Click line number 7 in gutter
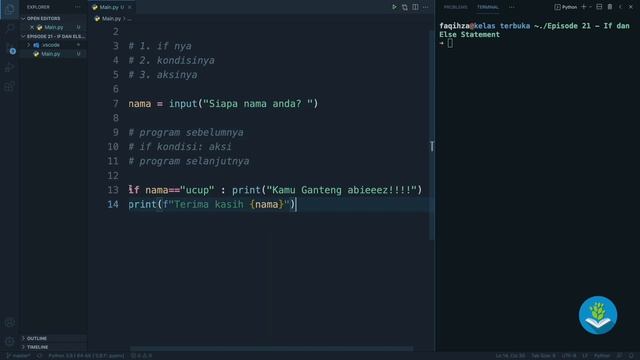This screenshot has width=640, height=360. click(x=116, y=104)
